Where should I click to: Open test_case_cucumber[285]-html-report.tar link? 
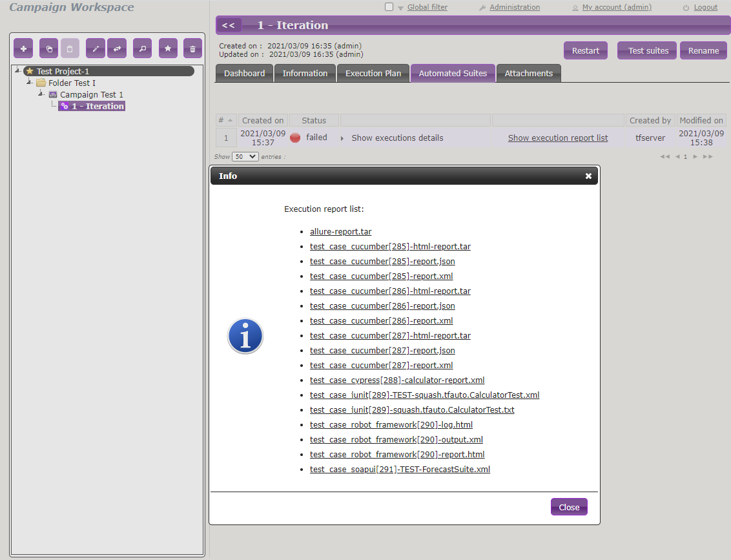tap(390, 247)
